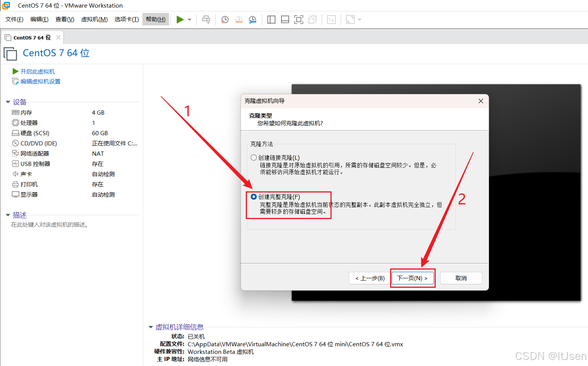Click the description text field placeholder
The width and height of the screenshot is (588, 366).
50,225
